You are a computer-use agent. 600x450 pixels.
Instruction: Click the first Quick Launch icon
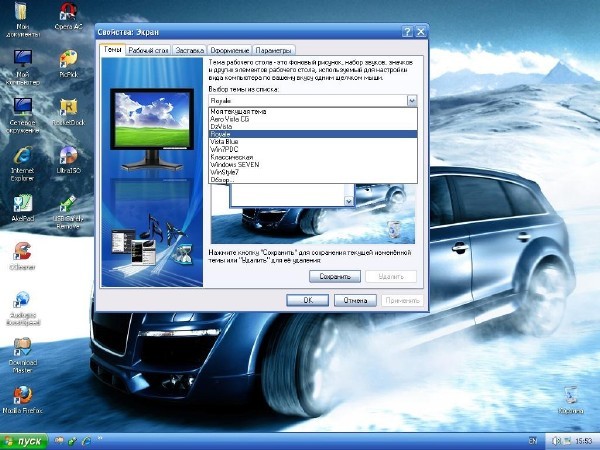pos(59,440)
